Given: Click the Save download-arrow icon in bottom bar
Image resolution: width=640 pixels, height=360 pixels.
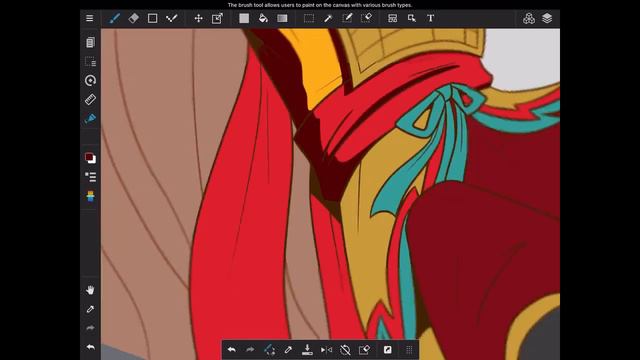Looking at the screenshot, I should point(307,350).
